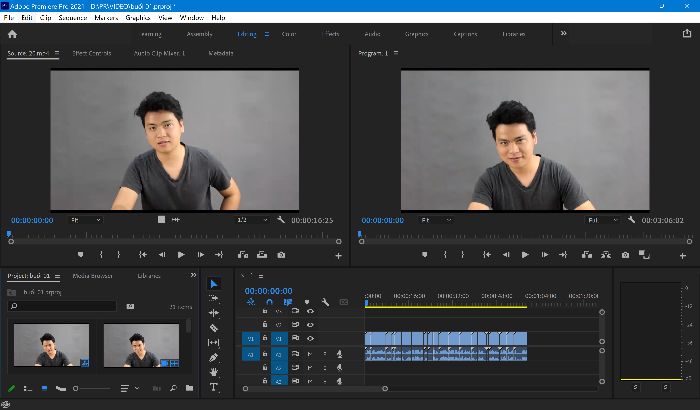The width and height of the screenshot is (700, 410).
Task: Export frame from Program monitor camera icon
Action: click(625, 255)
